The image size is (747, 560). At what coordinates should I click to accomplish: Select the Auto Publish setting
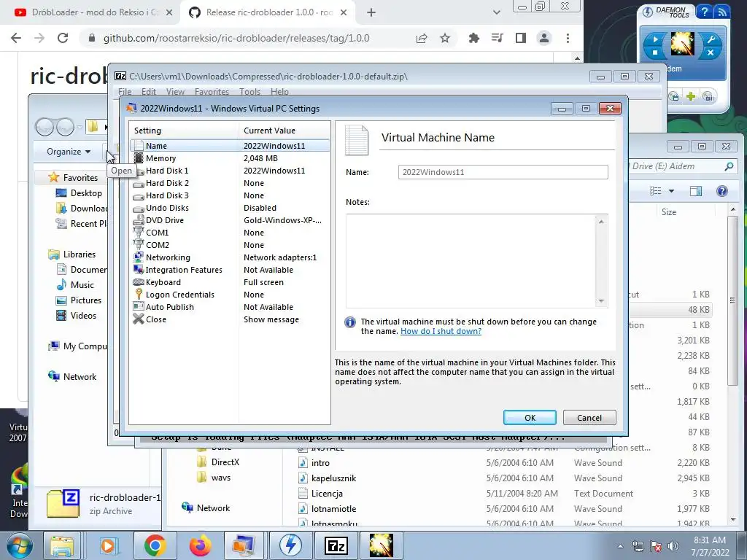(x=230, y=307)
